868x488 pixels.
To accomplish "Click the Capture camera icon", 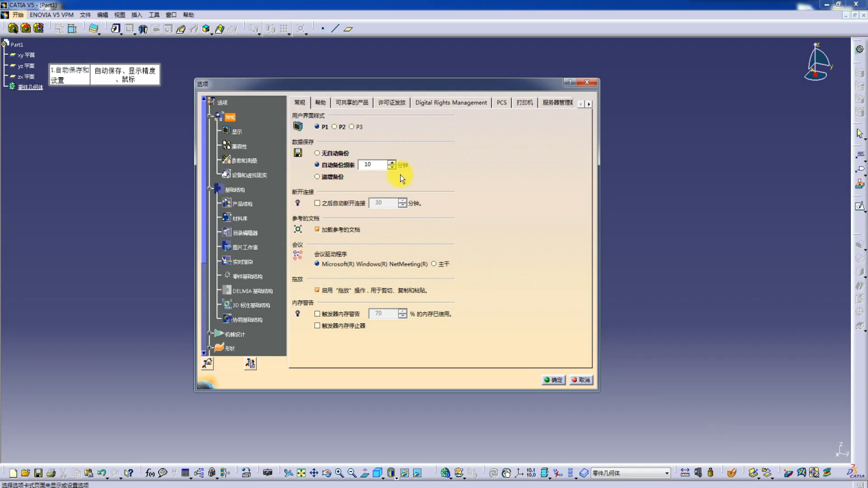I will click(x=268, y=473).
